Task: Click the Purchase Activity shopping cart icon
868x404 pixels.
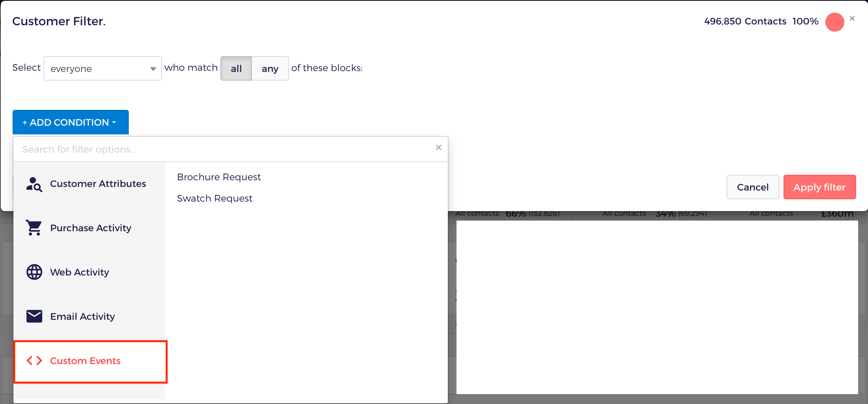Action: 34,228
